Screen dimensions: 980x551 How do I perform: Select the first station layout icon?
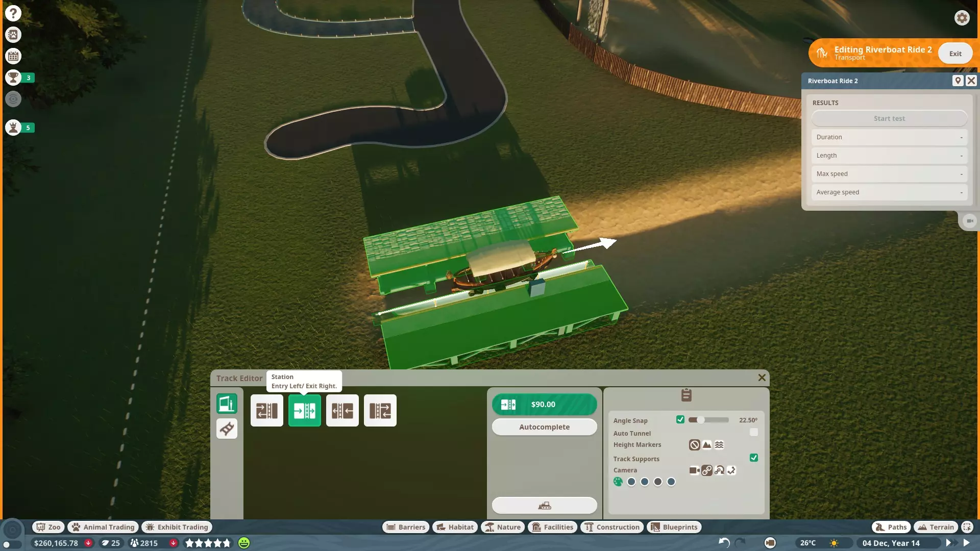pos(266,411)
